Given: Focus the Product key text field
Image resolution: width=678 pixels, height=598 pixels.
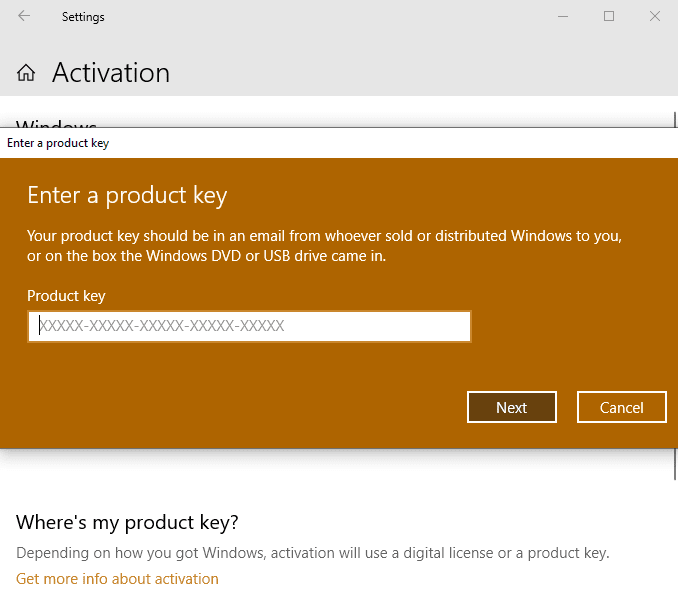Looking at the screenshot, I should tap(249, 326).
